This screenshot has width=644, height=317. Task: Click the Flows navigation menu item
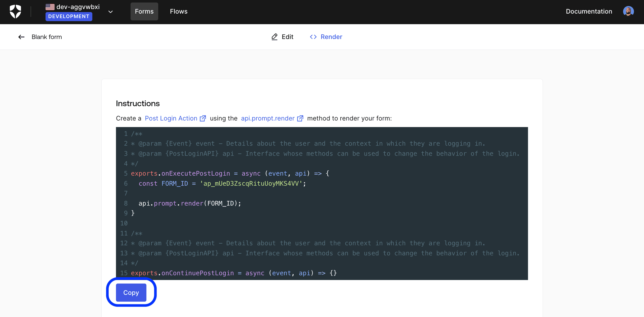[179, 11]
